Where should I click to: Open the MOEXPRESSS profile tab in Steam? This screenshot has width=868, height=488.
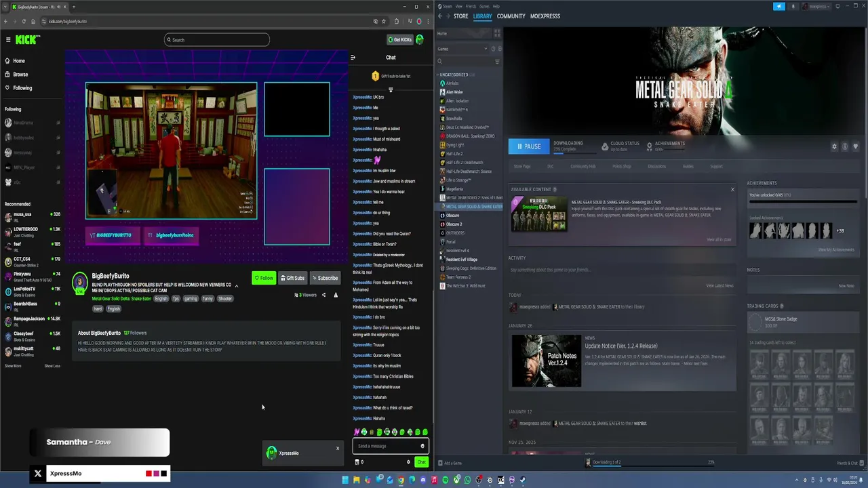click(545, 16)
